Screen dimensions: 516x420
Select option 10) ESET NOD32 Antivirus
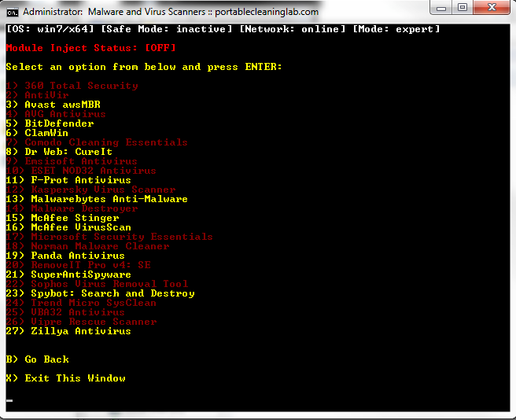pyautogui.click(x=81, y=171)
